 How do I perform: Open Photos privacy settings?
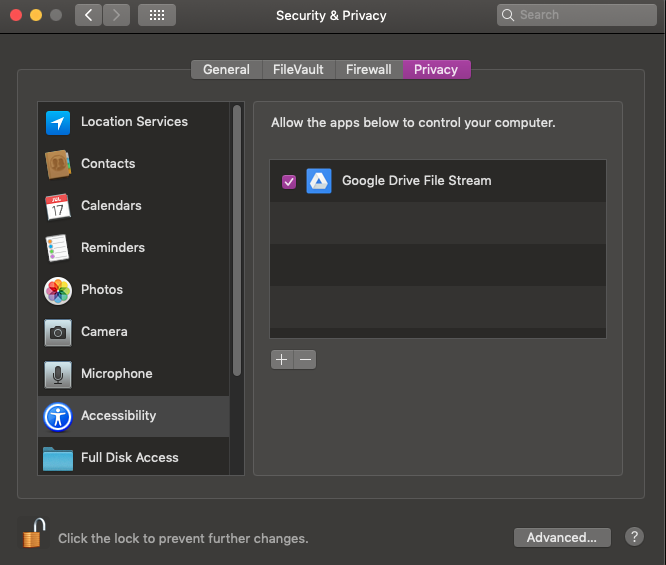102,290
